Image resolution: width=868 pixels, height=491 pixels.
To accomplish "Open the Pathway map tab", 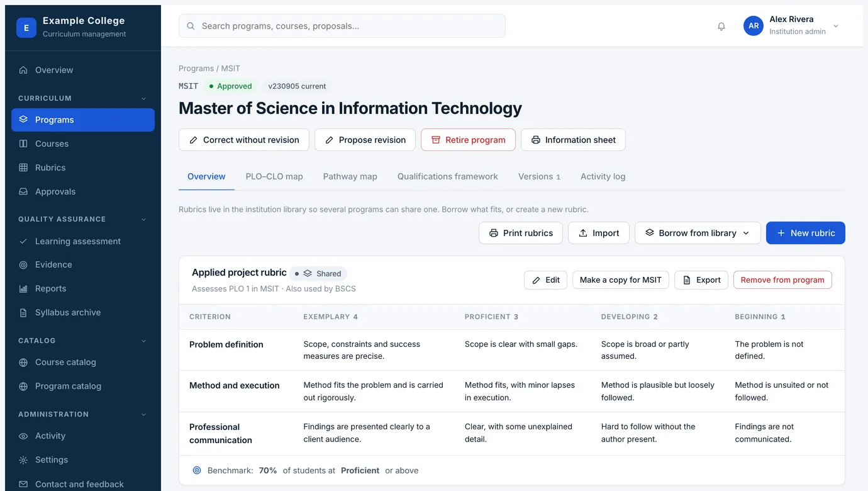I will coord(350,176).
